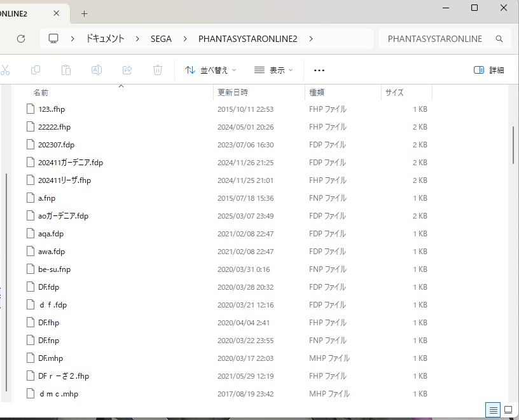Switch to the large thumbnails view layout
The width and height of the screenshot is (519, 420).
tap(508, 410)
